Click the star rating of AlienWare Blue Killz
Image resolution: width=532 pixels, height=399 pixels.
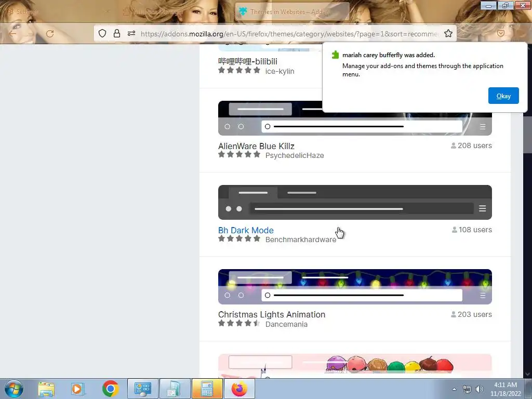coord(239,155)
